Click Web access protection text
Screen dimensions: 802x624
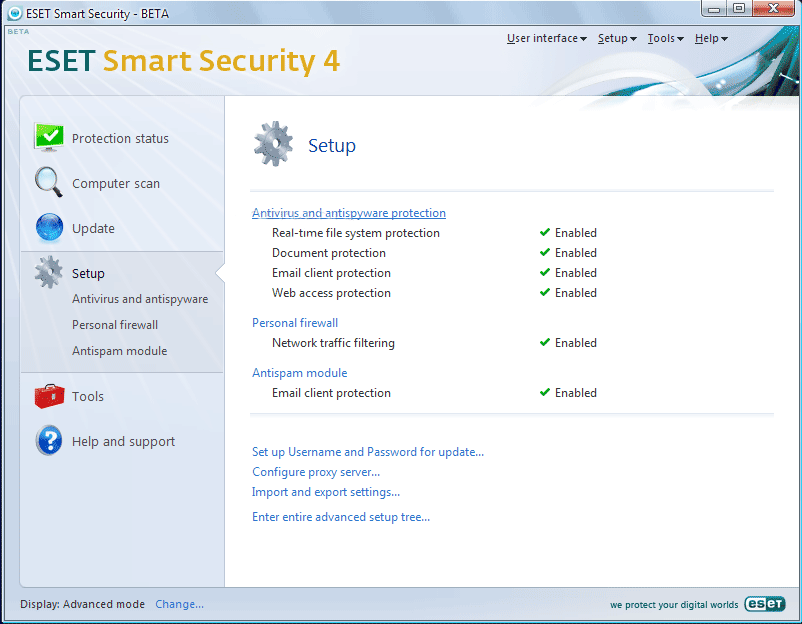coord(331,293)
